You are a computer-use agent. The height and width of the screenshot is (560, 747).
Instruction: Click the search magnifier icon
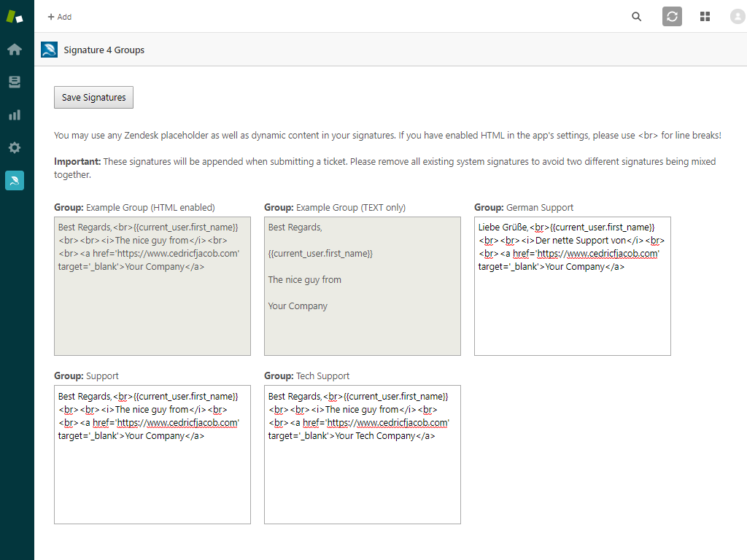[x=636, y=17]
